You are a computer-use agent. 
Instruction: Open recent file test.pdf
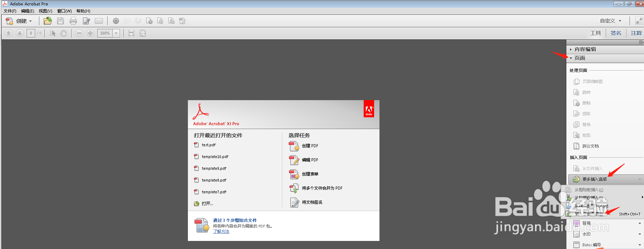pyautogui.click(x=208, y=145)
